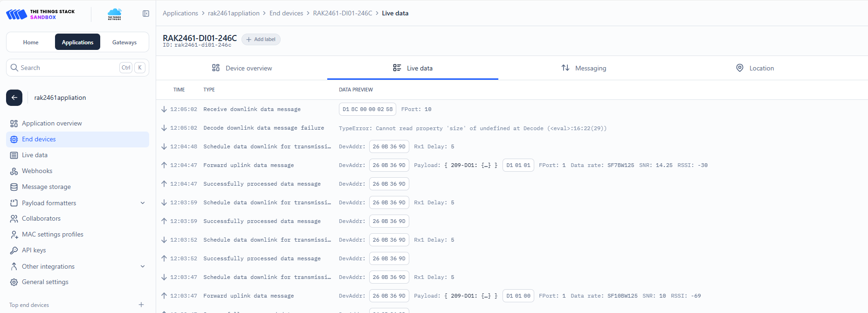Screen dimensions: 868x313
Task: Click the back arrow beside rak2461appliation
Action: pos(14,97)
